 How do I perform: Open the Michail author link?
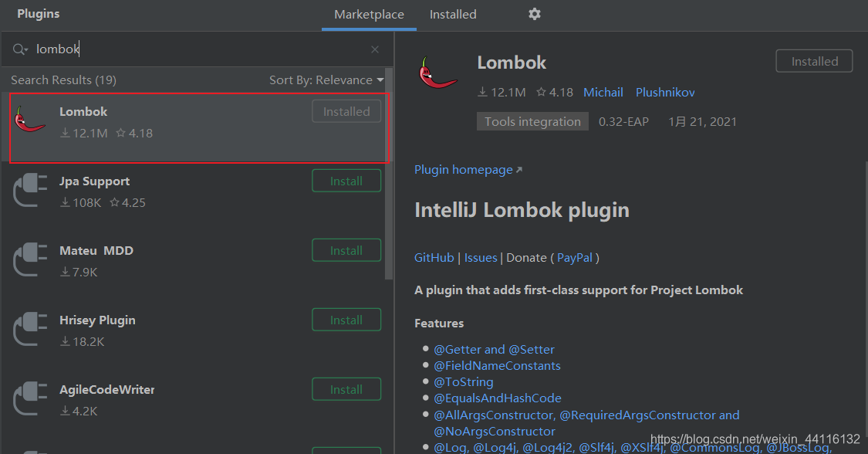coord(603,93)
